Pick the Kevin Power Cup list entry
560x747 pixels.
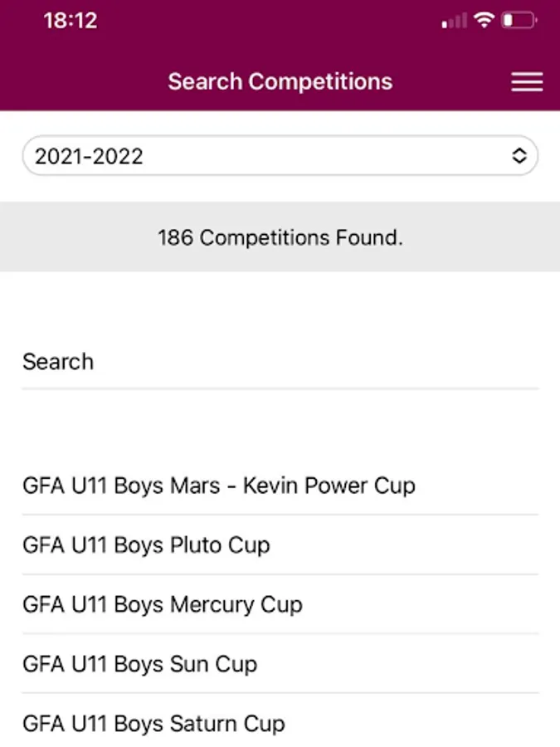point(280,486)
